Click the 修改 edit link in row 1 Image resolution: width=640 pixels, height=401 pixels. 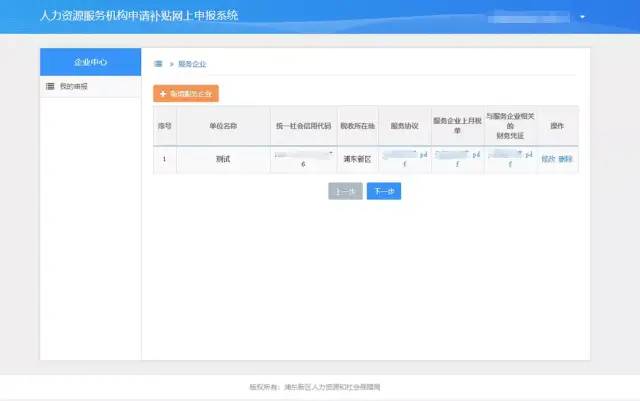click(x=547, y=159)
